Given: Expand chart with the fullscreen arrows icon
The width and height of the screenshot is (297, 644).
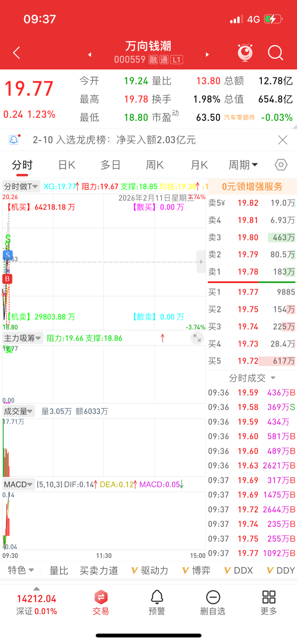Looking at the screenshot, I should (x=197, y=338).
